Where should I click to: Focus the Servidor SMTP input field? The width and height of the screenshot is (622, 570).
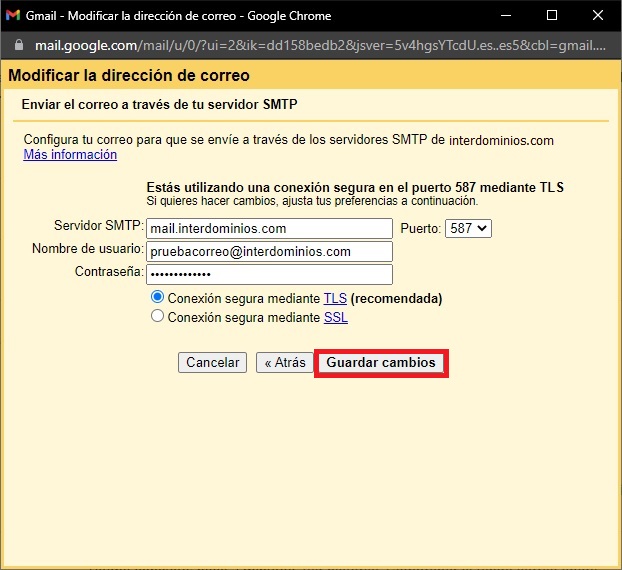pos(269,228)
